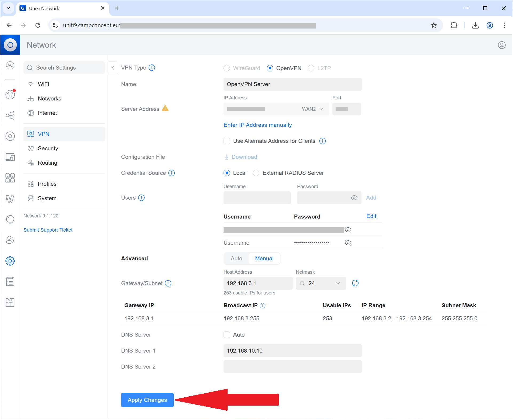Open the Client Devices sidebar icon

[x=10, y=157]
